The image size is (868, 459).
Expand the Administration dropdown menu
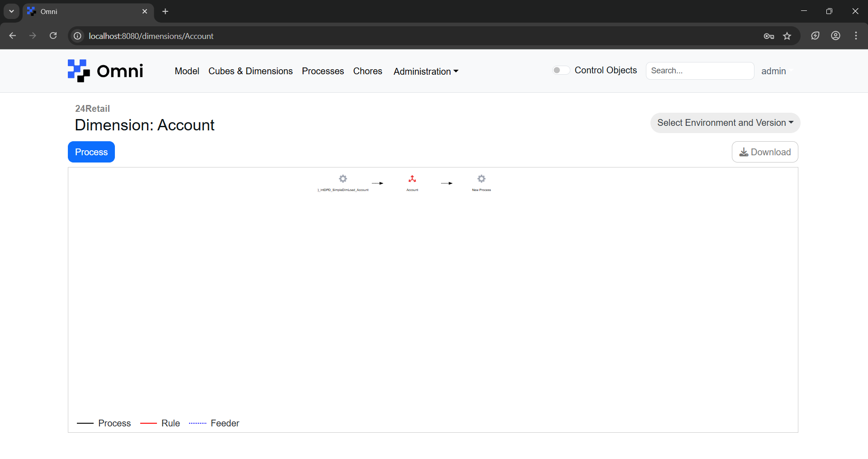(426, 71)
